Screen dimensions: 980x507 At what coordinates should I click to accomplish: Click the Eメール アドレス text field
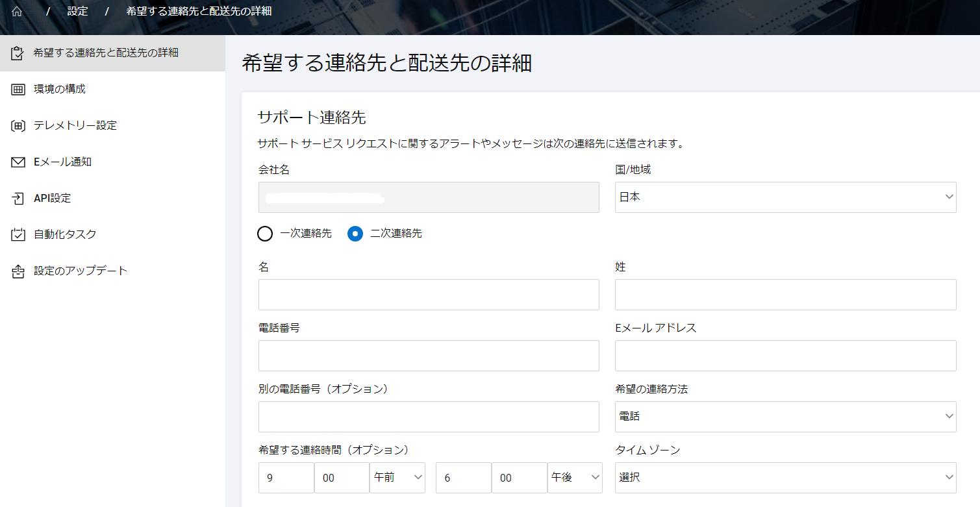(x=785, y=356)
